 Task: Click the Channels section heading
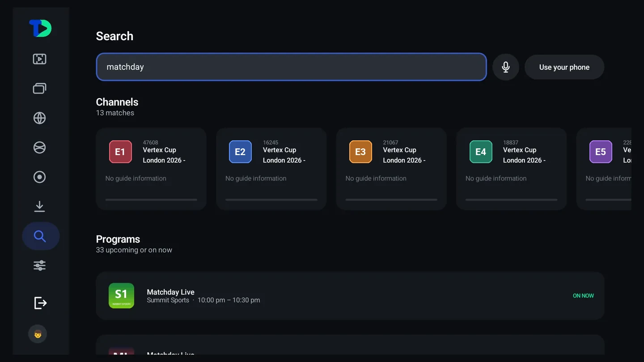117,102
